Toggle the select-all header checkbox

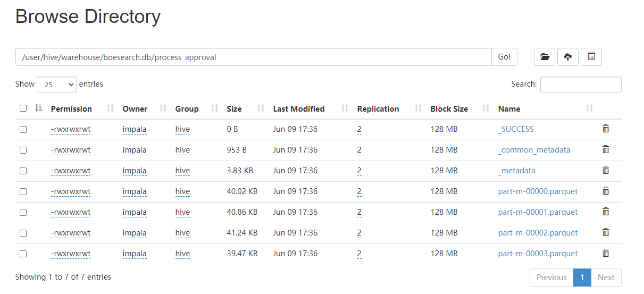23,108
